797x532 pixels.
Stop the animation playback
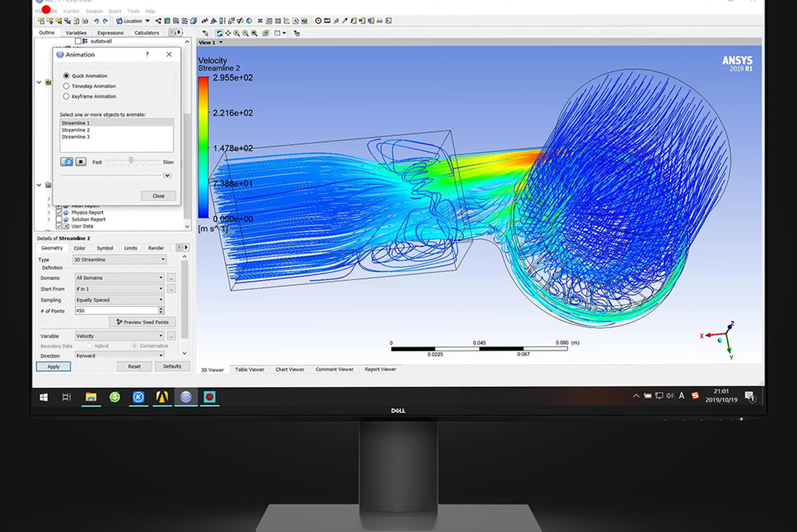81,162
